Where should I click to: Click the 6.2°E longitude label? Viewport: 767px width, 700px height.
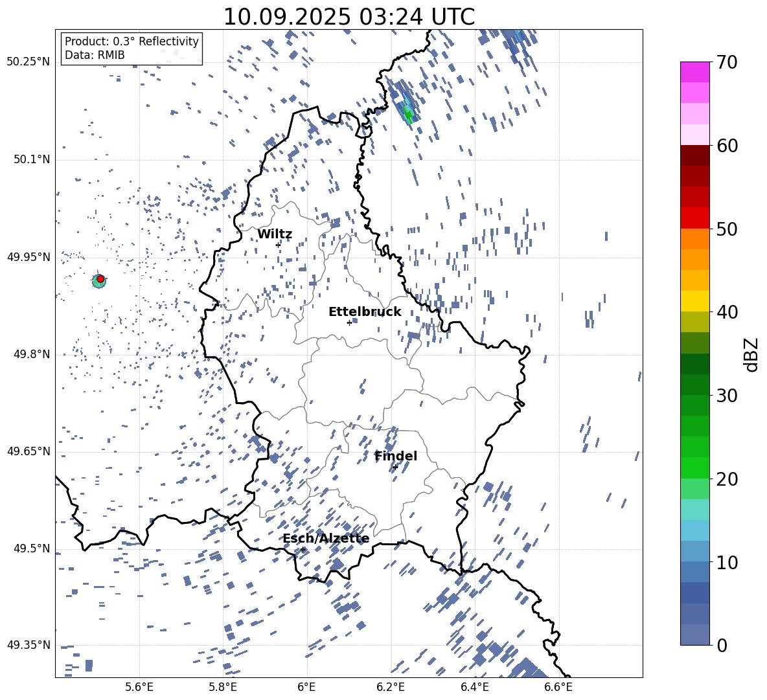[391, 687]
